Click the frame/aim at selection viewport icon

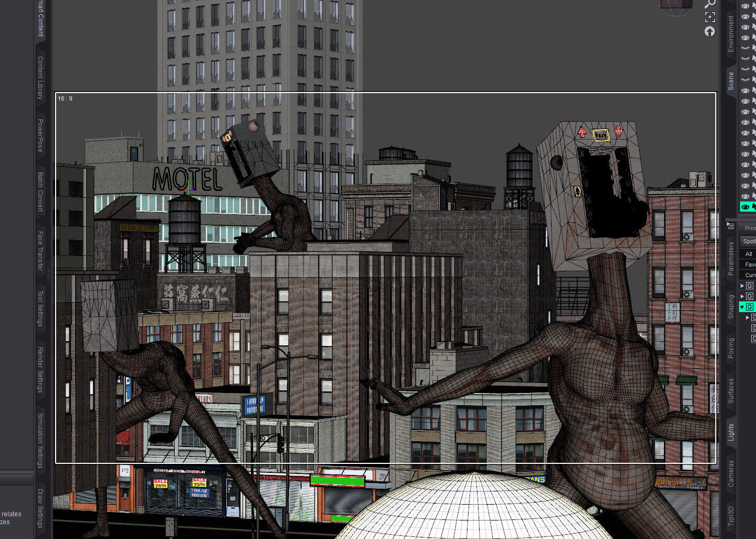pyautogui.click(x=710, y=17)
